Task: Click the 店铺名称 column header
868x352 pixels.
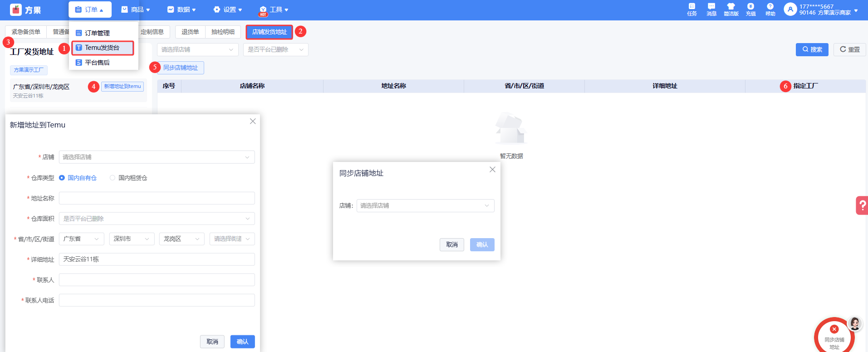Action: pyautogui.click(x=252, y=86)
